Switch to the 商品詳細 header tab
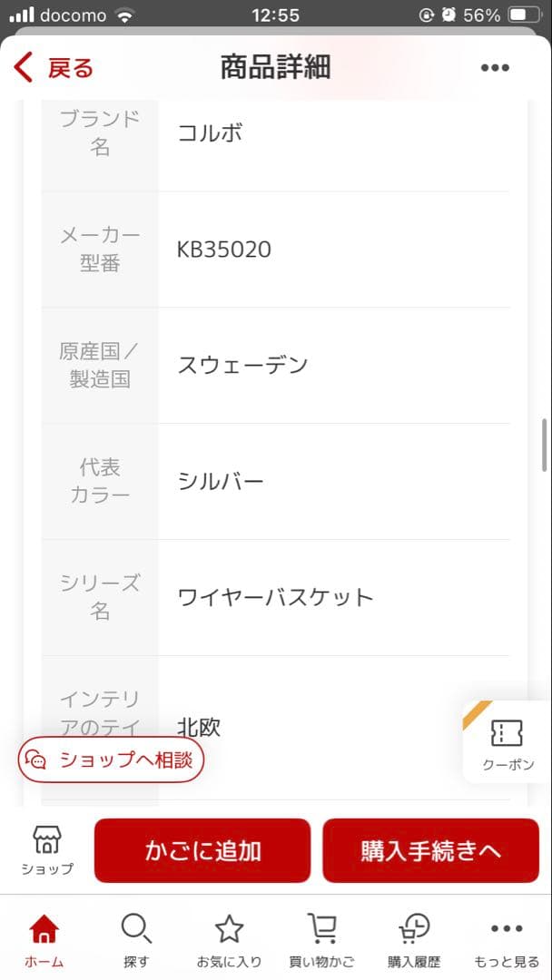This screenshot has height=980, width=552. point(275,67)
